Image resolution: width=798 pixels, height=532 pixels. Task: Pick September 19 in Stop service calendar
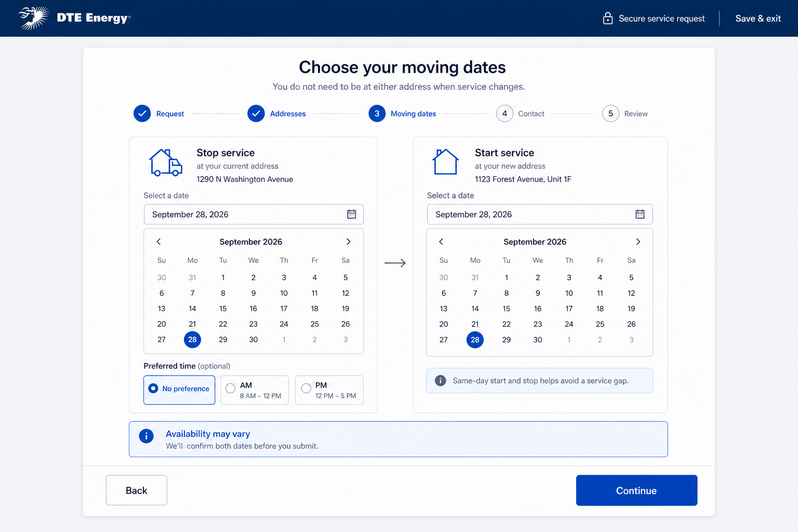pyautogui.click(x=345, y=309)
